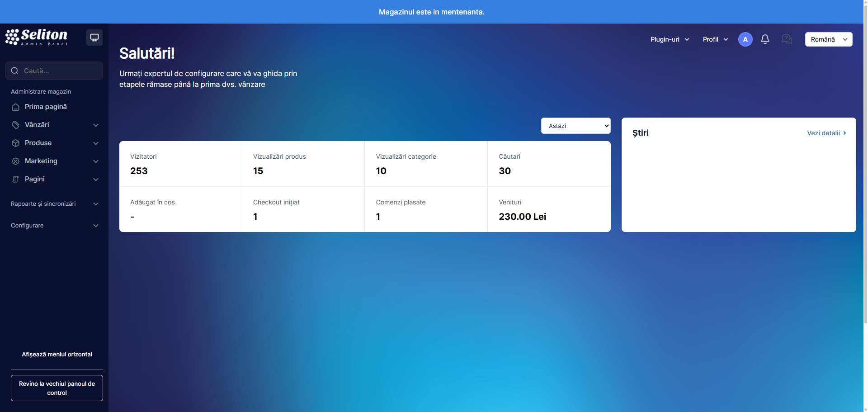Image resolution: width=868 pixels, height=412 pixels.
Task: Click the Marketing percent icon
Action: coord(16,161)
